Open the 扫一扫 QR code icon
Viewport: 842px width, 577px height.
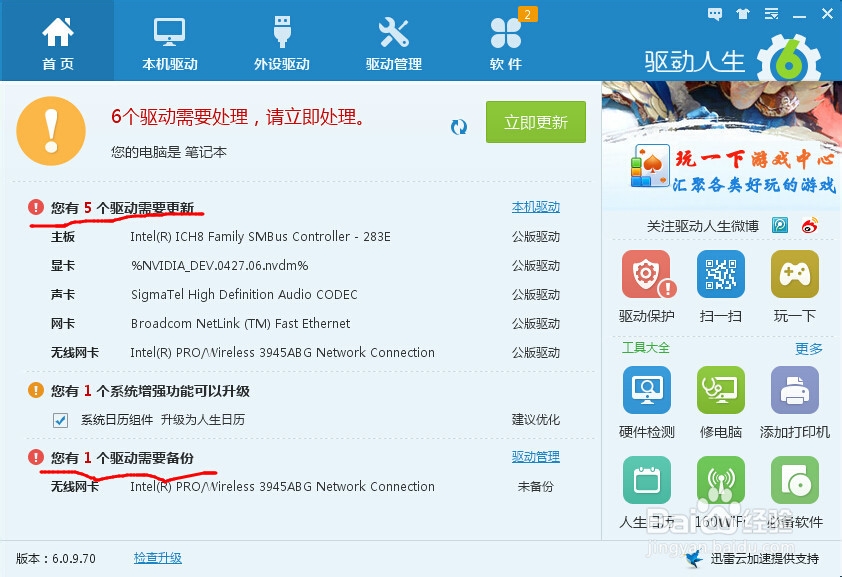point(721,274)
